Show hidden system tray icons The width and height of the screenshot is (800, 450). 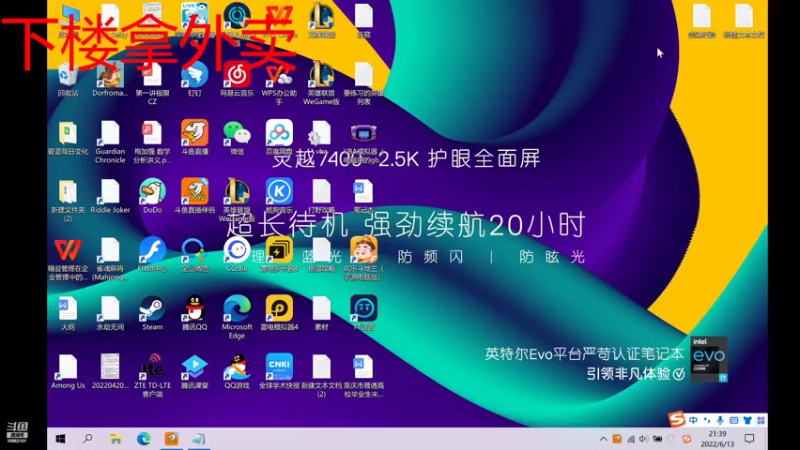[603, 439]
